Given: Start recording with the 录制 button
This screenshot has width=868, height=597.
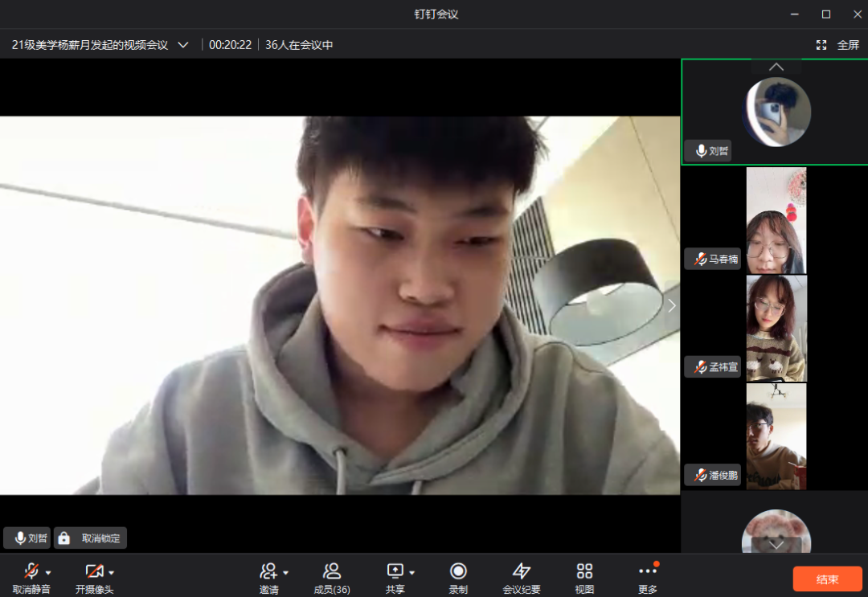Looking at the screenshot, I should point(458,571).
